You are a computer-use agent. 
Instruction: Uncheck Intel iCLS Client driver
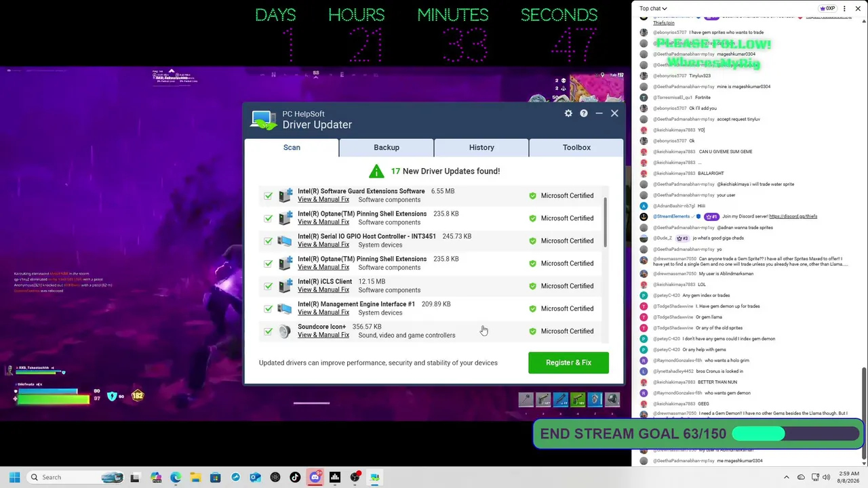coord(269,286)
